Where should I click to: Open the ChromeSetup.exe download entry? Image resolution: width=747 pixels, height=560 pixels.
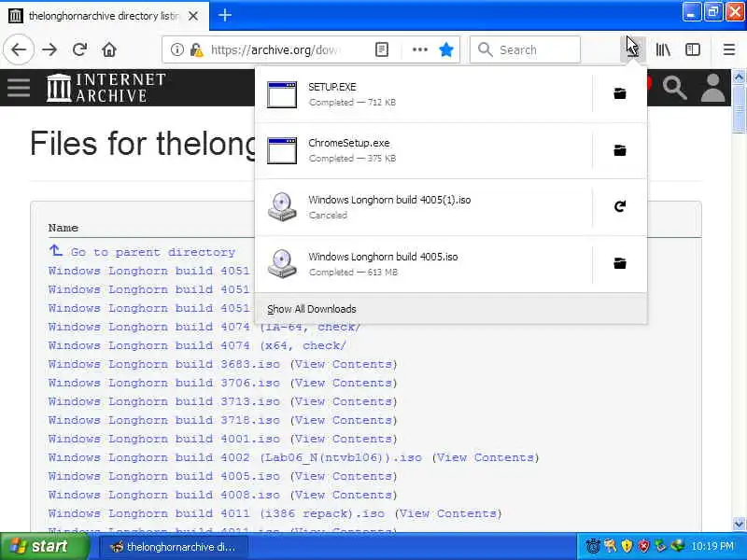tap(424, 150)
